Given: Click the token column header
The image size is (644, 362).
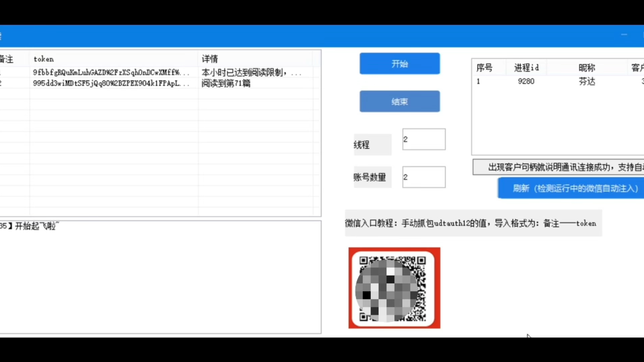Looking at the screenshot, I should click(114, 59).
